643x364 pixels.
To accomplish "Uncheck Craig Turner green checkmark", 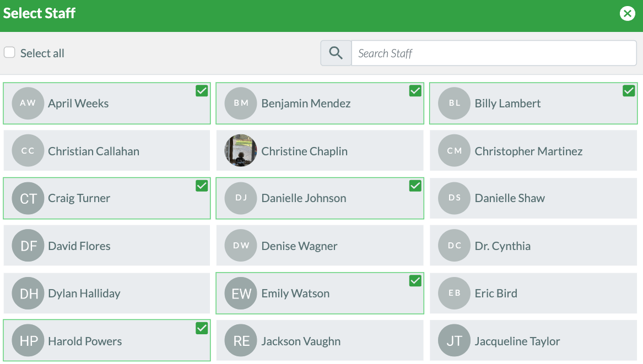I will pos(201,186).
